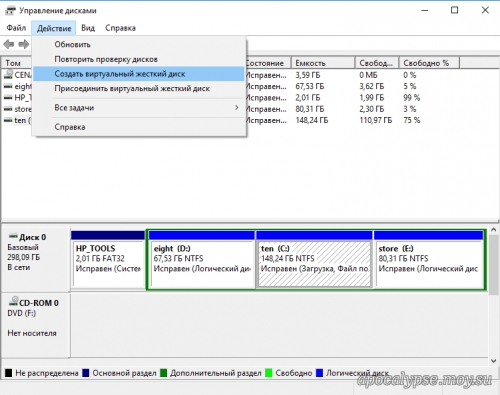Click scroll down arrow in disk pane
500x395 pixels.
point(494,361)
